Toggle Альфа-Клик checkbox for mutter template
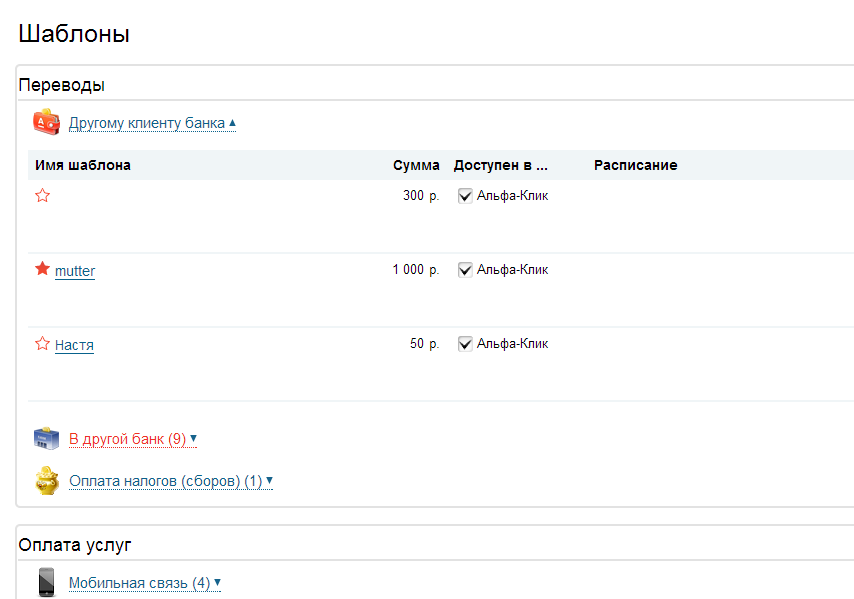This screenshot has width=854, height=599. pyautogui.click(x=465, y=270)
